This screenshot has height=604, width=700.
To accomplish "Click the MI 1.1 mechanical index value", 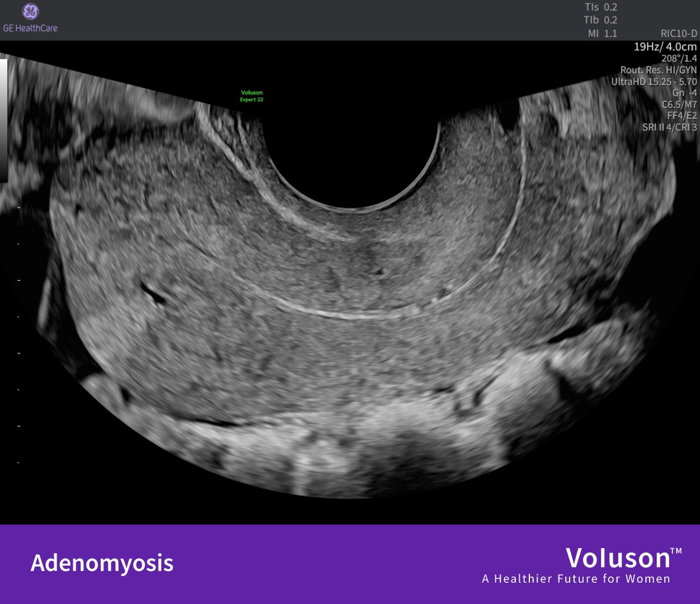I will pos(602,34).
